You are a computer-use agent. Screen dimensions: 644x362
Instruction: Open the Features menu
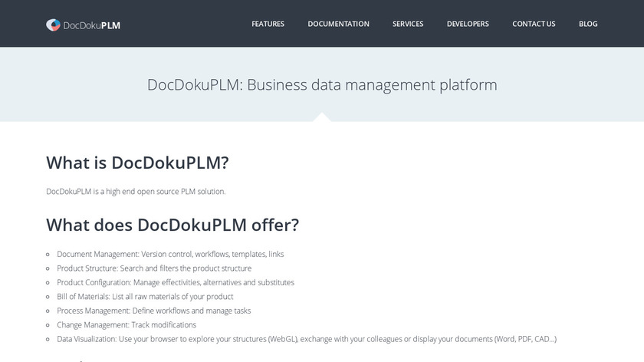click(x=268, y=24)
